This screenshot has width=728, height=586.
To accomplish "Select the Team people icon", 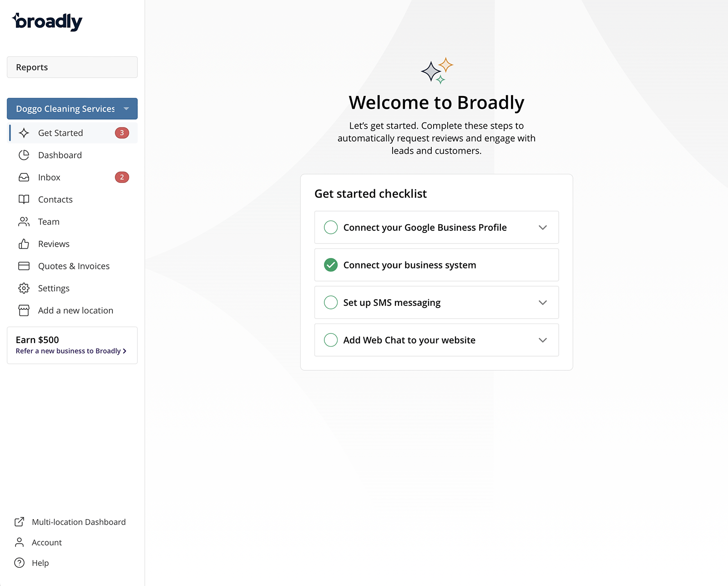I will coord(24,222).
